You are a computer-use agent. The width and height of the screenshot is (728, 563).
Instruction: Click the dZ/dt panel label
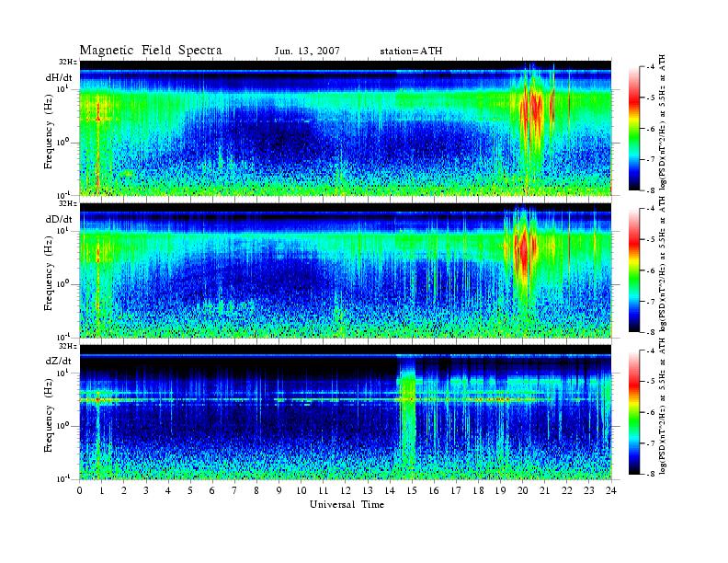click(x=59, y=361)
